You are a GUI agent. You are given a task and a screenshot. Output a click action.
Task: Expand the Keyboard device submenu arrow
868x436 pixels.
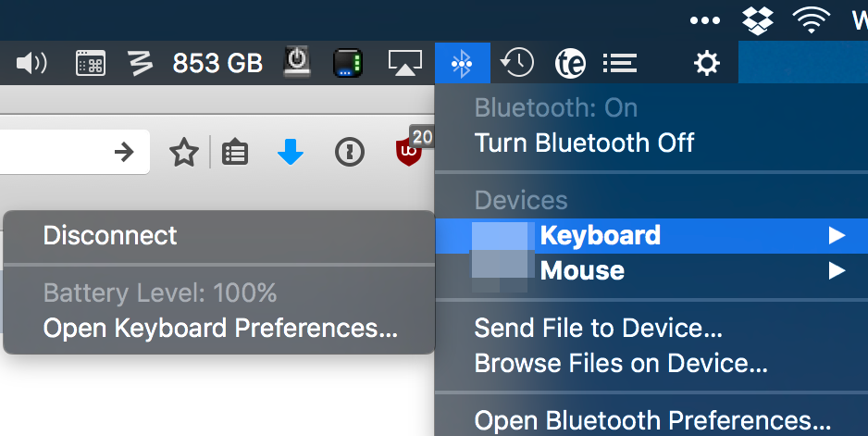pos(837,236)
